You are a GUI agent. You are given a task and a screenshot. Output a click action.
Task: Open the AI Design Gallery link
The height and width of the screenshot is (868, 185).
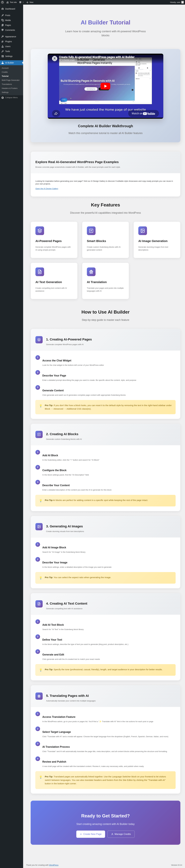point(47,189)
